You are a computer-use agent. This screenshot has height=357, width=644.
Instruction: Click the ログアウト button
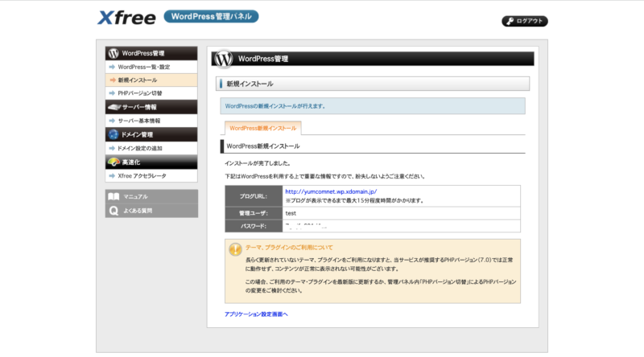pyautogui.click(x=525, y=21)
